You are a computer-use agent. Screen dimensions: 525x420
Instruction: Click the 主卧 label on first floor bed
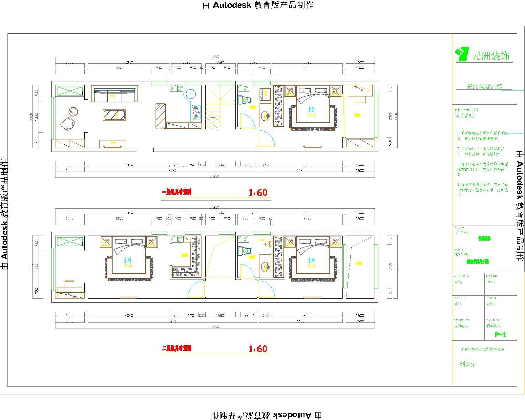[312, 109]
